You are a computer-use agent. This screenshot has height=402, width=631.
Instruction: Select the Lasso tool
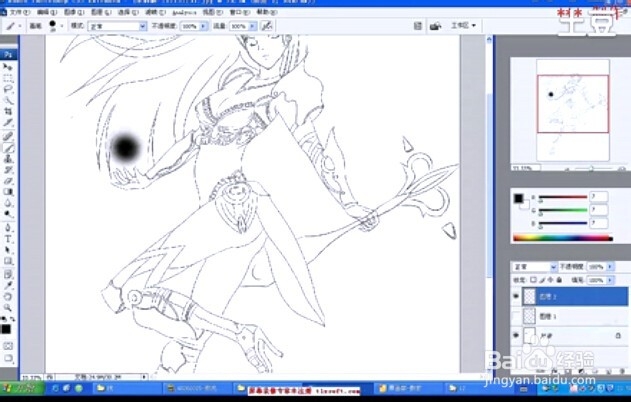8,89
